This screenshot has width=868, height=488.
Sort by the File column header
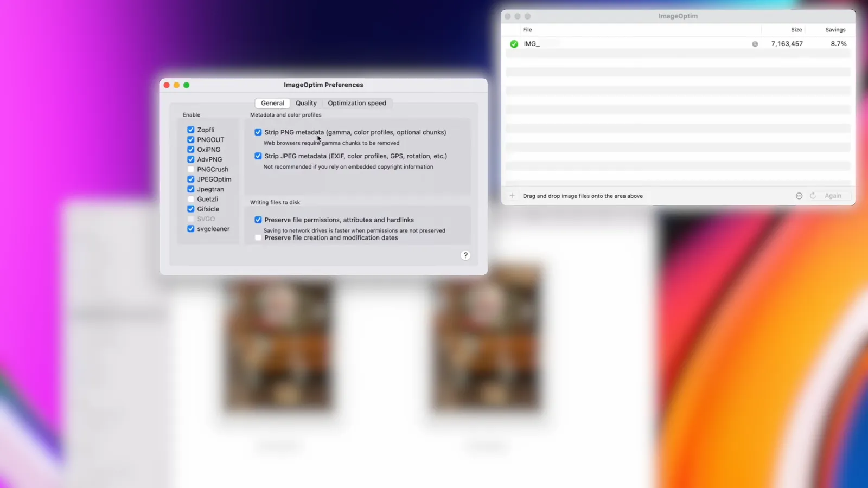point(527,30)
